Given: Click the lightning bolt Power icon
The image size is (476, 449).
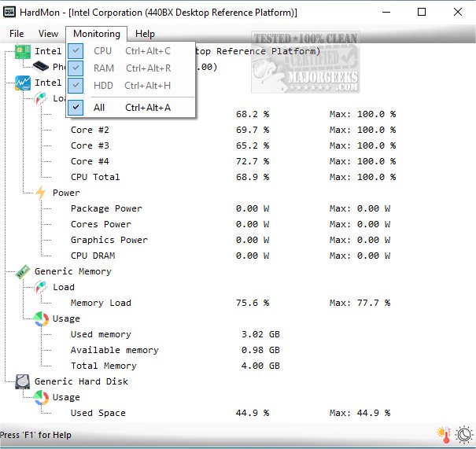Looking at the screenshot, I should 41,193.
